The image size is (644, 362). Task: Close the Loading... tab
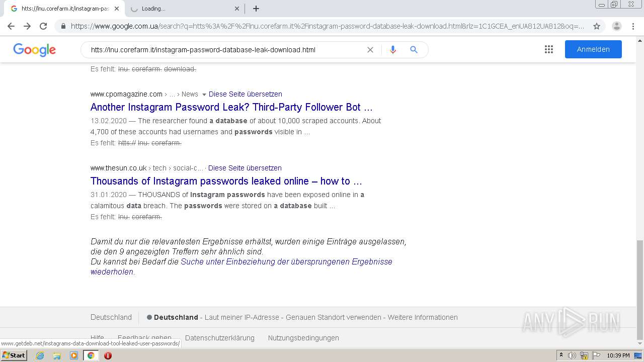tap(237, 9)
